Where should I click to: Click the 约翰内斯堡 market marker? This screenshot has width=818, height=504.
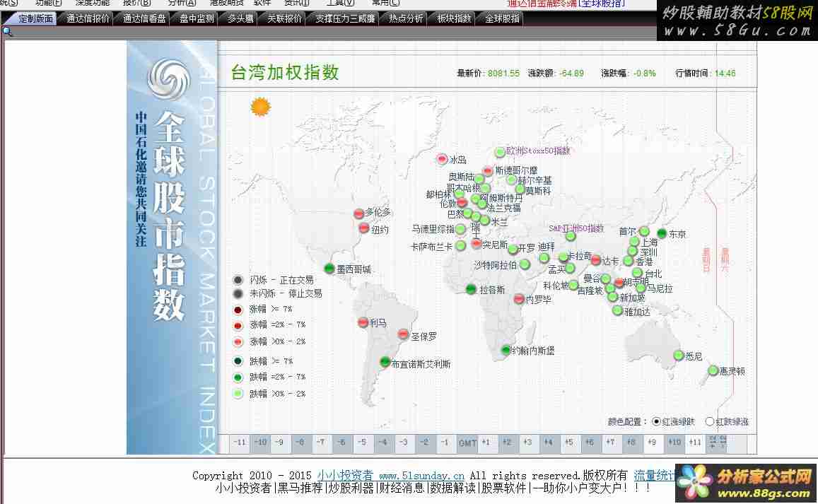506,350
